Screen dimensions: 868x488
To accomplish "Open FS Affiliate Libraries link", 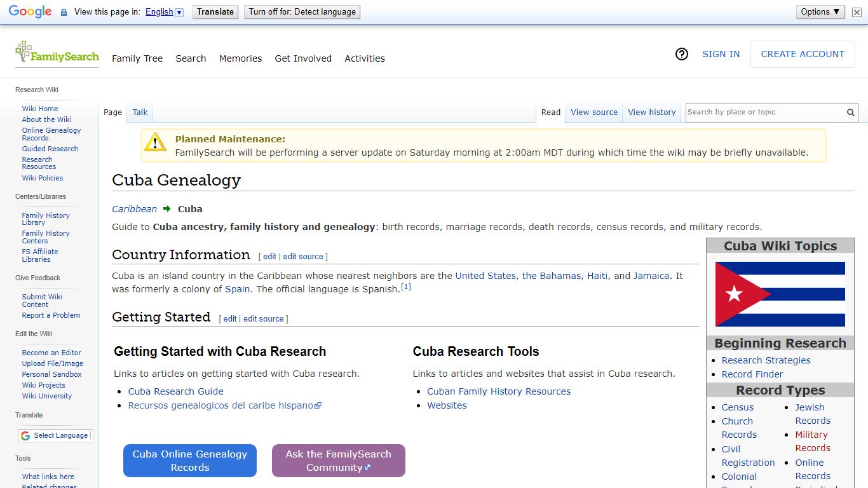I will point(40,255).
